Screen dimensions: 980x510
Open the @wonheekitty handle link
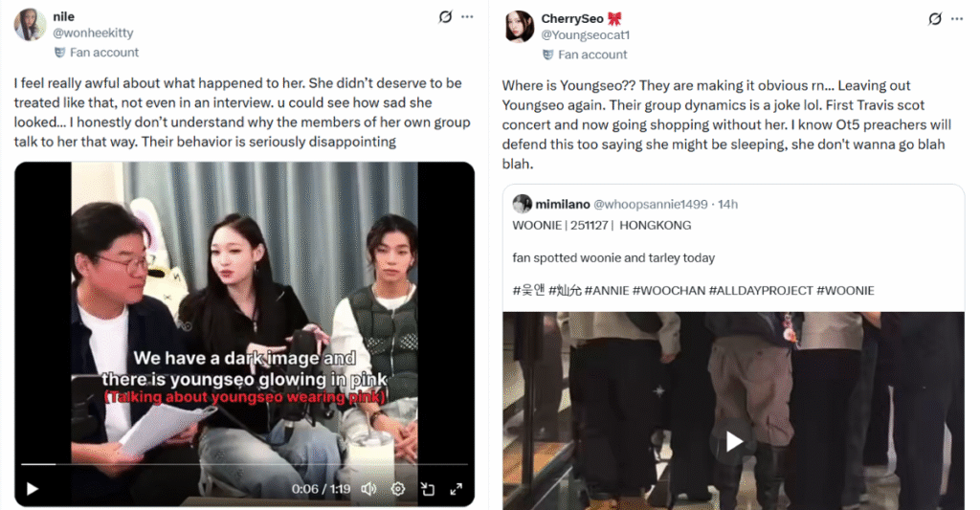(93, 33)
